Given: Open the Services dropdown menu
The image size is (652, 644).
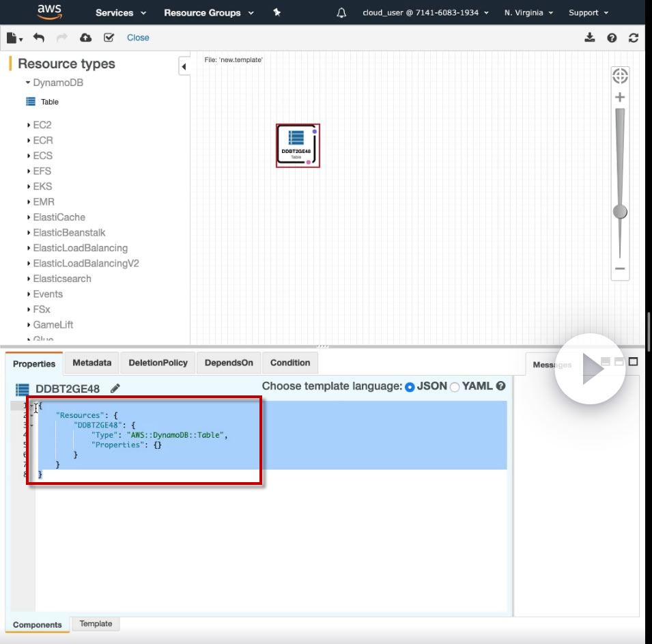Looking at the screenshot, I should click(121, 13).
